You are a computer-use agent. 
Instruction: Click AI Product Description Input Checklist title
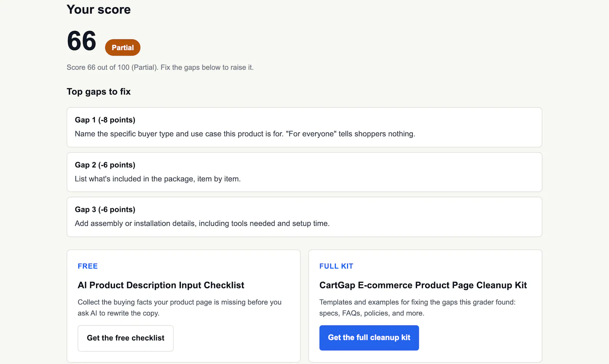coord(161,285)
